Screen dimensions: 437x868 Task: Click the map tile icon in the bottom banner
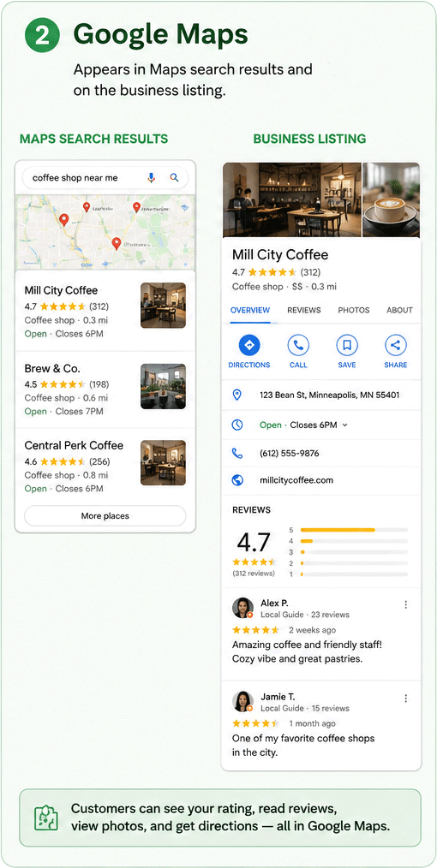tap(46, 817)
